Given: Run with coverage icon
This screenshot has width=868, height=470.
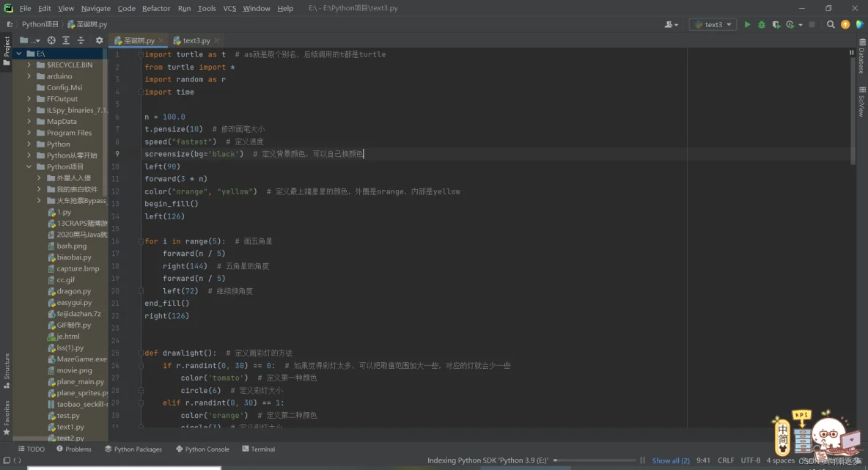Looking at the screenshot, I should (x=776, y=24).
